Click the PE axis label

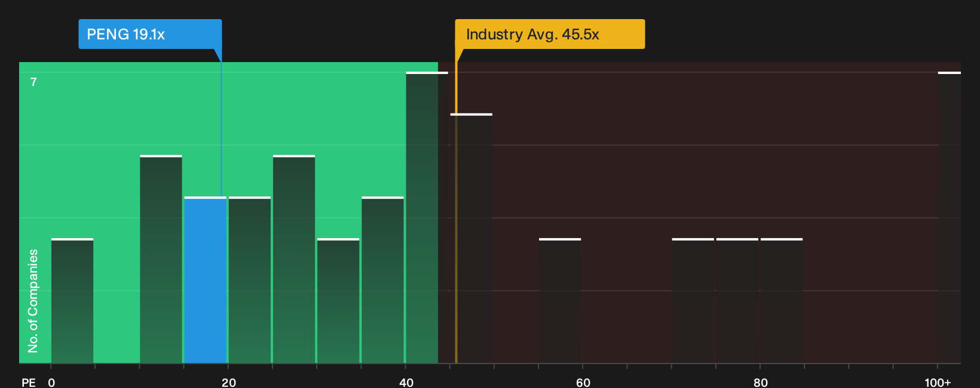[x=29, y=382]
